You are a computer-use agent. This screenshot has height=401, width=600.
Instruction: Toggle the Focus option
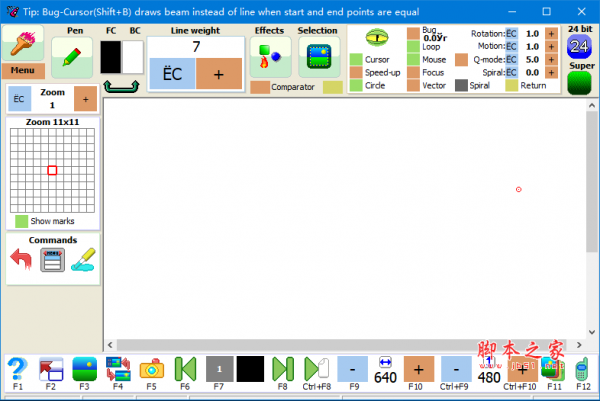click(x=413, y=72)
